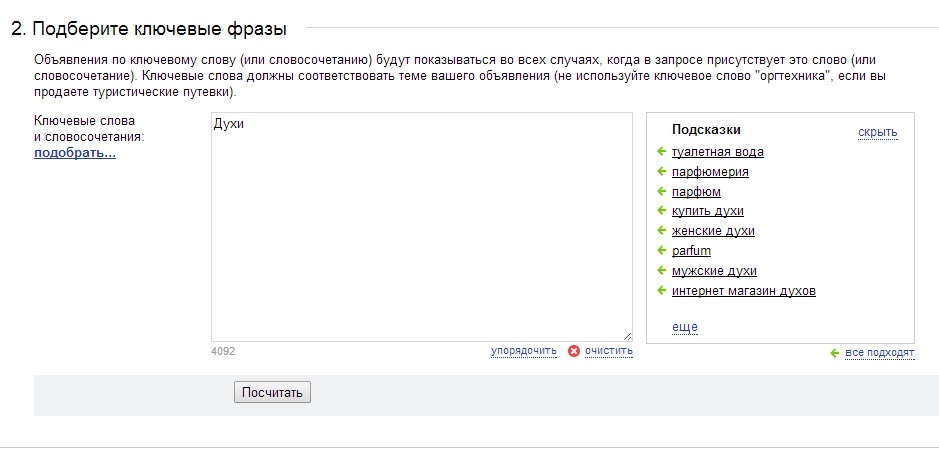Image resolution: width=939 pixels, height=453 pixels.
Task: Click the 'Подсказки' panel heading
Action: 706,129
